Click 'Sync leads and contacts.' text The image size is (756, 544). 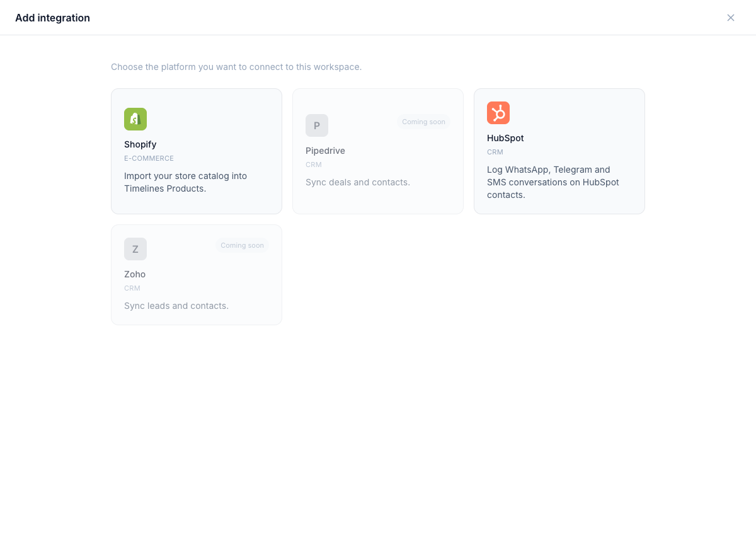176,306
